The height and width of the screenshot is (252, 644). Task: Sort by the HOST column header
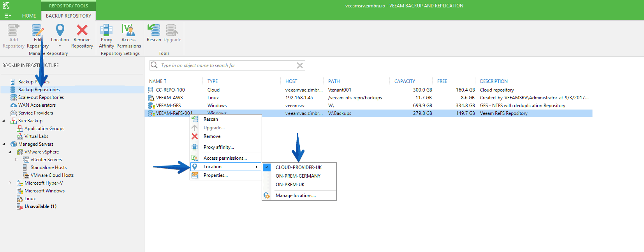tap(291, 81)
